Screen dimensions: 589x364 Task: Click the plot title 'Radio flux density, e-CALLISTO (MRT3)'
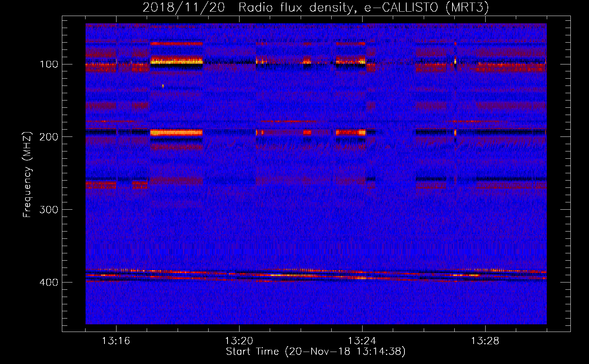363,7
